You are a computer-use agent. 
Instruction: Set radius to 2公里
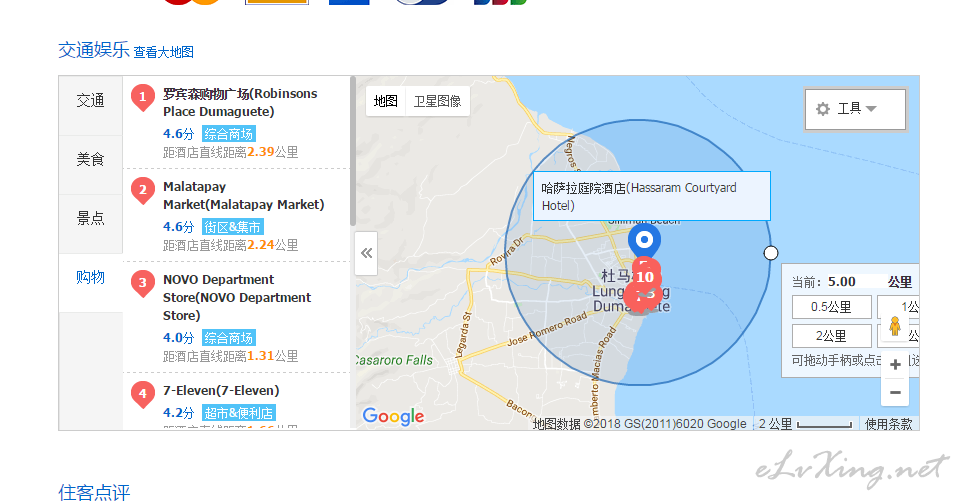pos(831,336)
